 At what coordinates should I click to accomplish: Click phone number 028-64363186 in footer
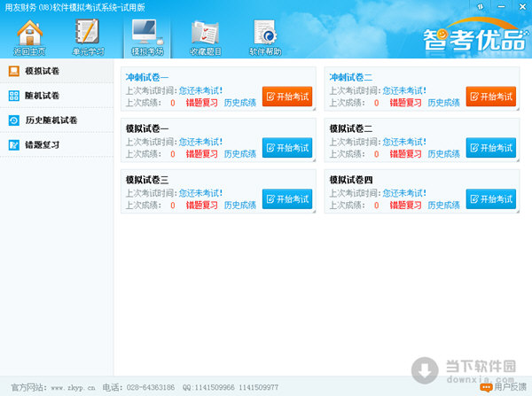point(151,387)
